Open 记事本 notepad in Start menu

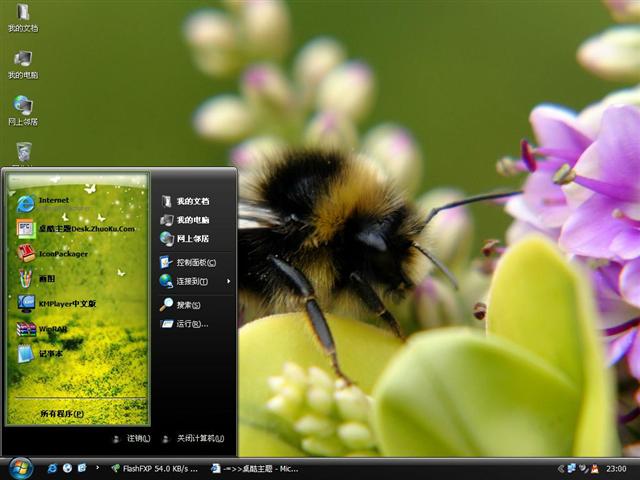[40, 354]
